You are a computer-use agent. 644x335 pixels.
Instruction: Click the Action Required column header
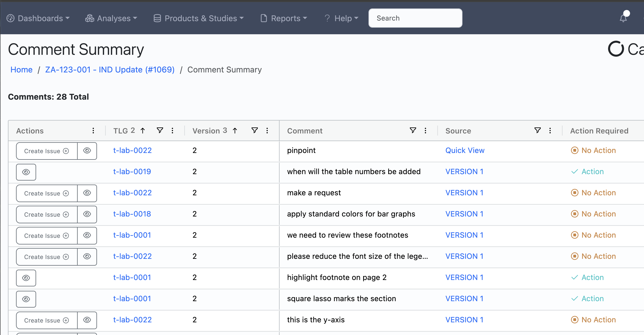coord(599,131)
